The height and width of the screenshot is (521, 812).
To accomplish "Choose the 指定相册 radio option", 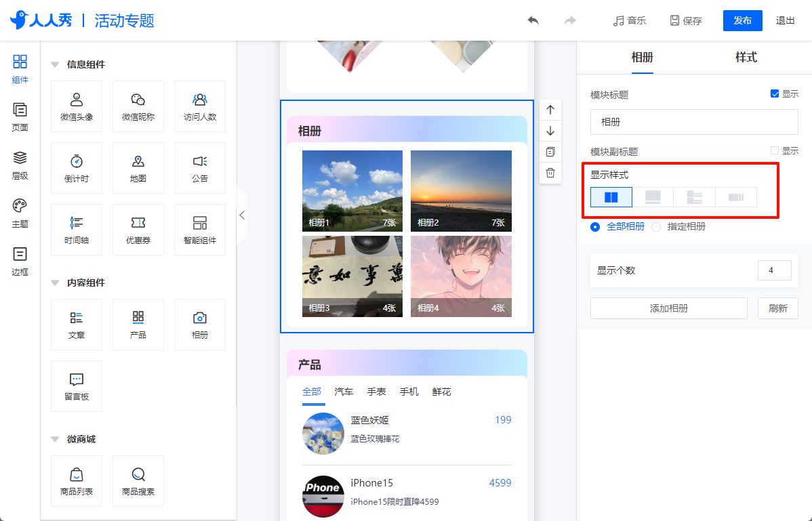I will [x=656, y=226].
